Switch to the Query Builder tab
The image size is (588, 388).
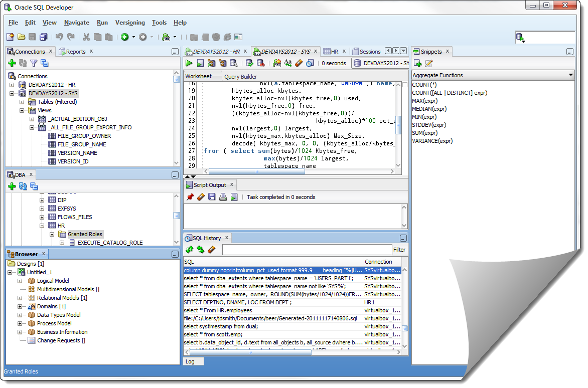coord(240,76)
